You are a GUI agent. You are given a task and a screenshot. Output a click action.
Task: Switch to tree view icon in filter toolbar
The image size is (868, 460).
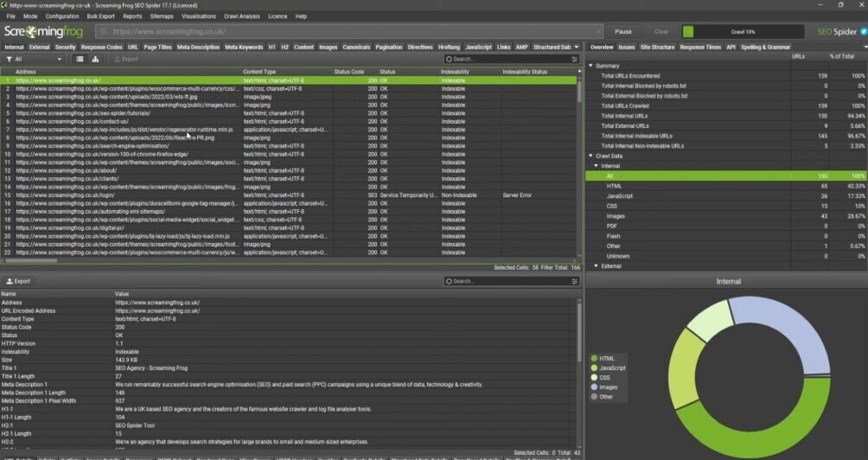pyautogui.click(x=95, y=60)
